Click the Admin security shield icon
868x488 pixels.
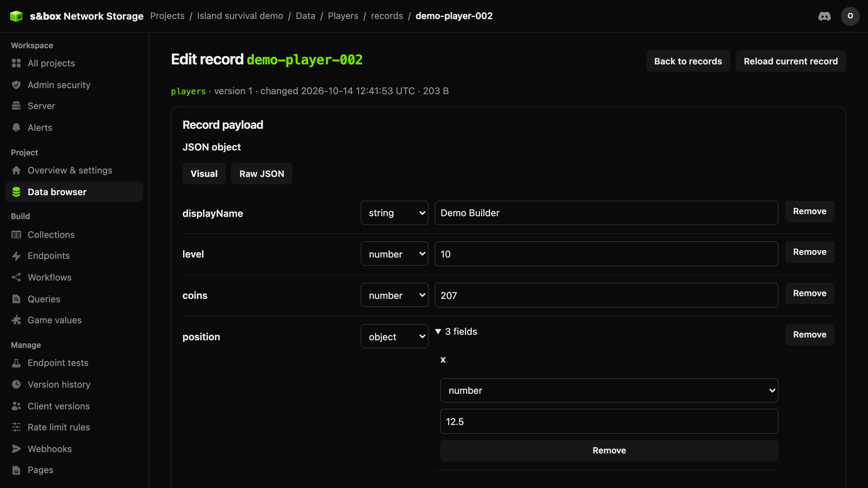[16, 85]
